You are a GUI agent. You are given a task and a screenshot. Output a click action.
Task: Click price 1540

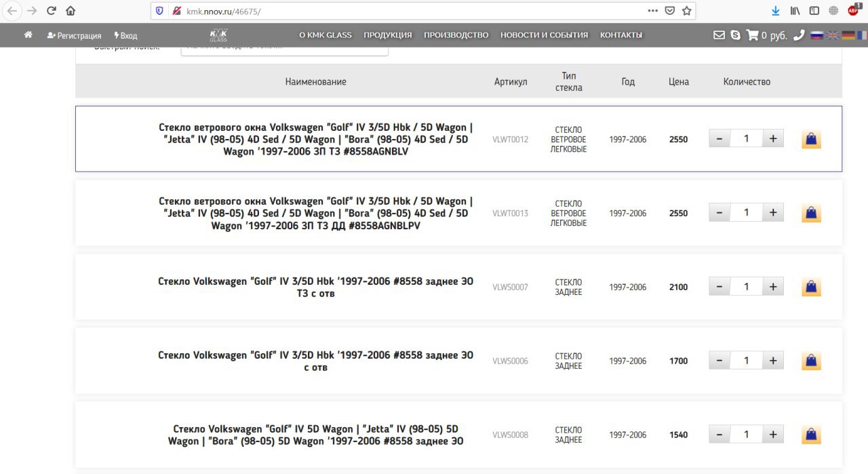pos(679,435)
